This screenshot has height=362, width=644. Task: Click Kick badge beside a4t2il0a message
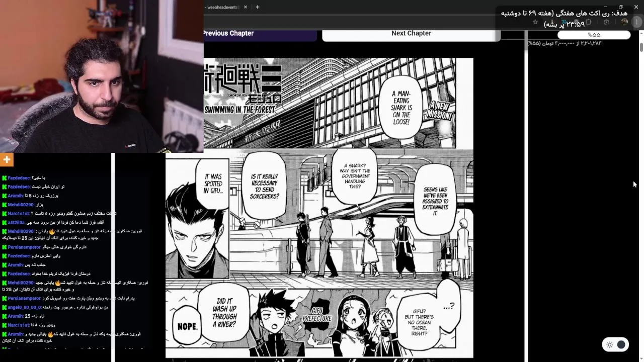click(4, 223)
